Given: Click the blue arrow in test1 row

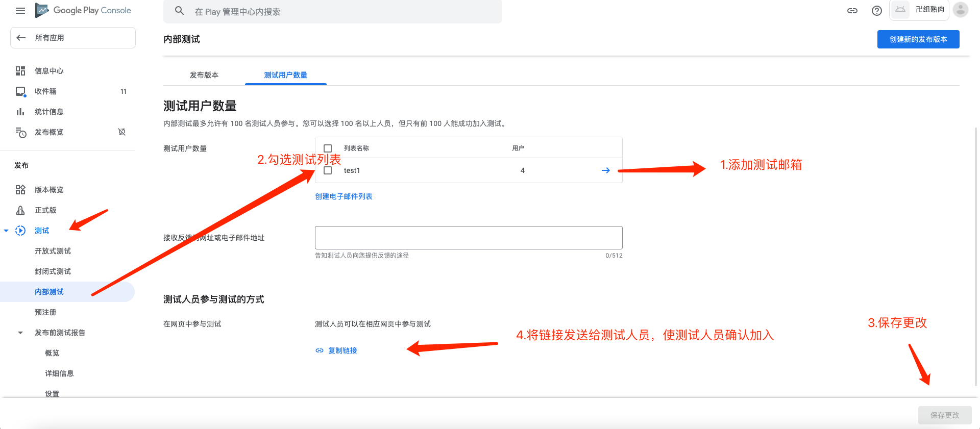Looking at the screenshot, I should tap(606, 170).
